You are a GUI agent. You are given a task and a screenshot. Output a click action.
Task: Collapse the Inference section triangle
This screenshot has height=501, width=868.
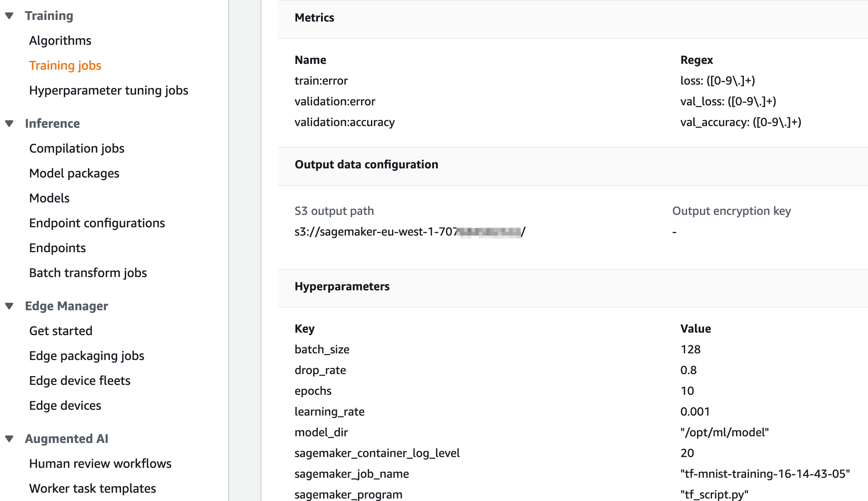pos(9,124)
